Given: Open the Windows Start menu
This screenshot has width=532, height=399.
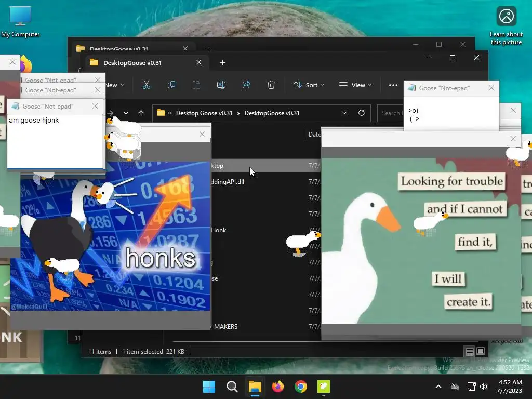Looking at the screenshot, I should (209, 387).
